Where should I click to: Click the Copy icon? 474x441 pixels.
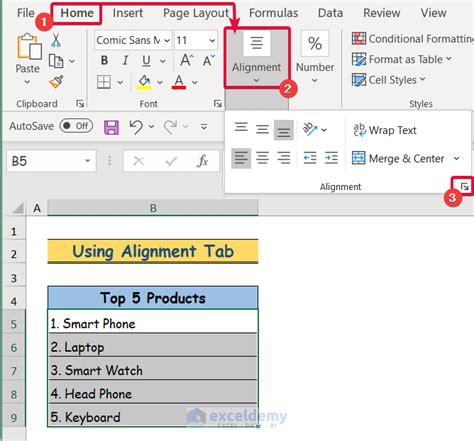point(56,61)
